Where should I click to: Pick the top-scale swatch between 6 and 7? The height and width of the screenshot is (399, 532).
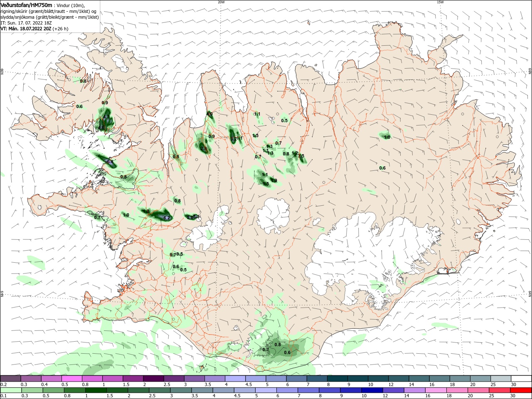[297, 379]
